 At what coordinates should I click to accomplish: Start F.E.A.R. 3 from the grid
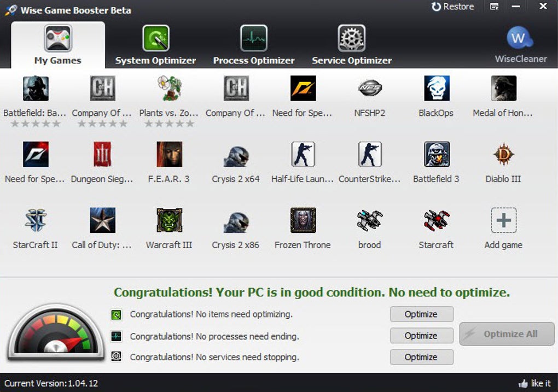169,155
